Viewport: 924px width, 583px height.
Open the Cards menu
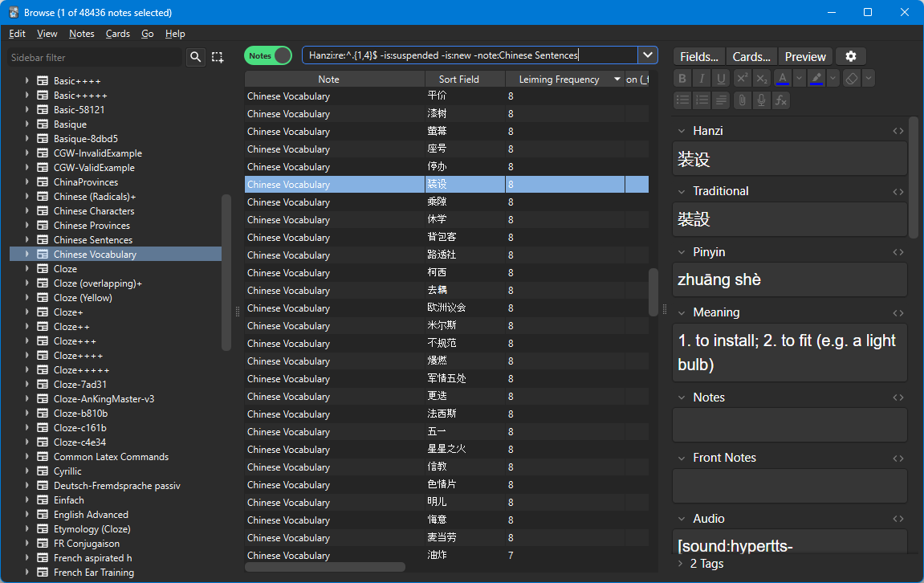[x=118, y=34]
